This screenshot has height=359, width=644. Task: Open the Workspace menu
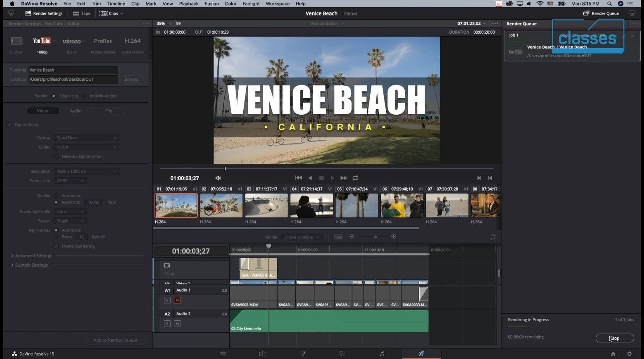click(x=278, y=3)
